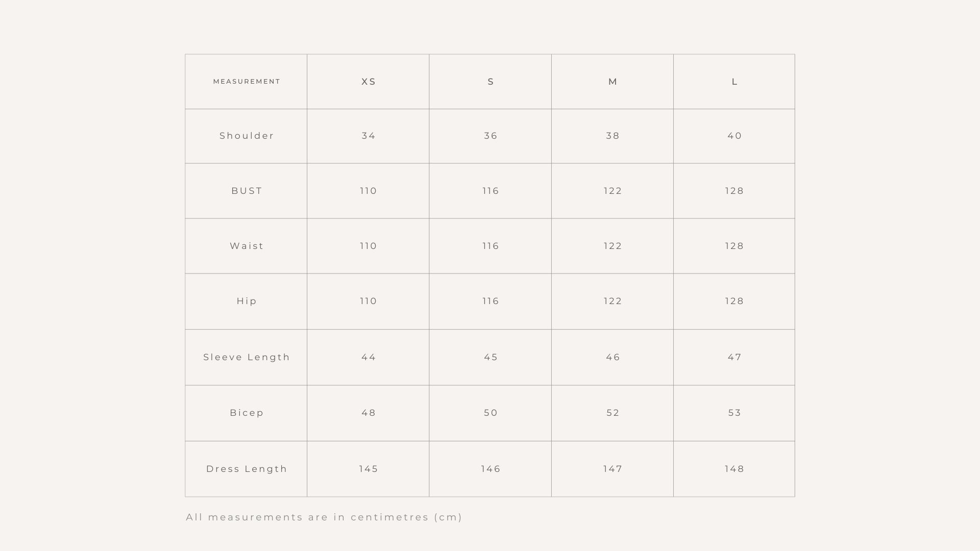Click the S size column header
980x551 pixels.
tap(491, 82)
